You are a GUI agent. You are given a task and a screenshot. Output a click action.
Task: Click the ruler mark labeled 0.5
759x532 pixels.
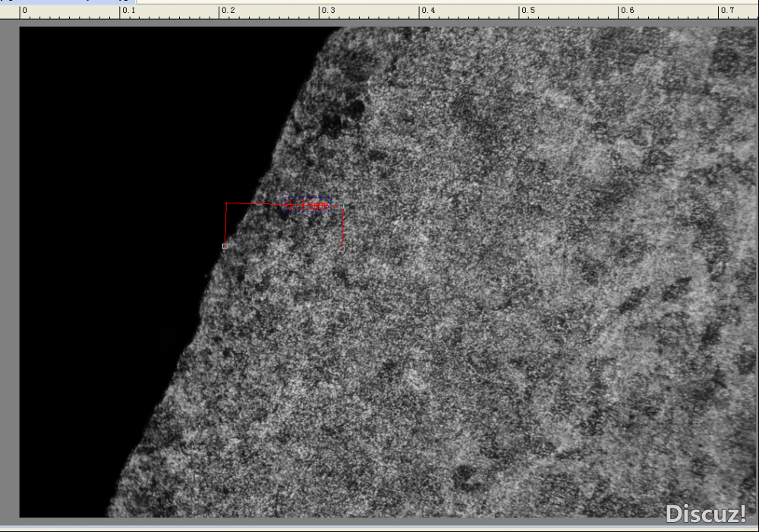528,10
